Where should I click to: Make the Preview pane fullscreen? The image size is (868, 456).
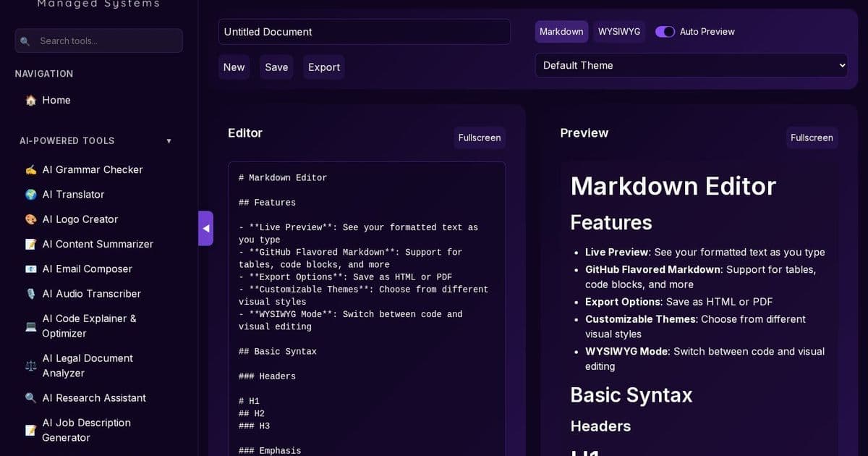[812, 138]
